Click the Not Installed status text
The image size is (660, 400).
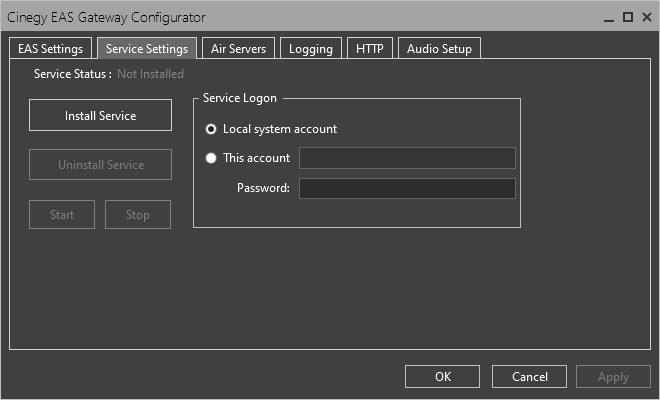(x=150, y=74)
